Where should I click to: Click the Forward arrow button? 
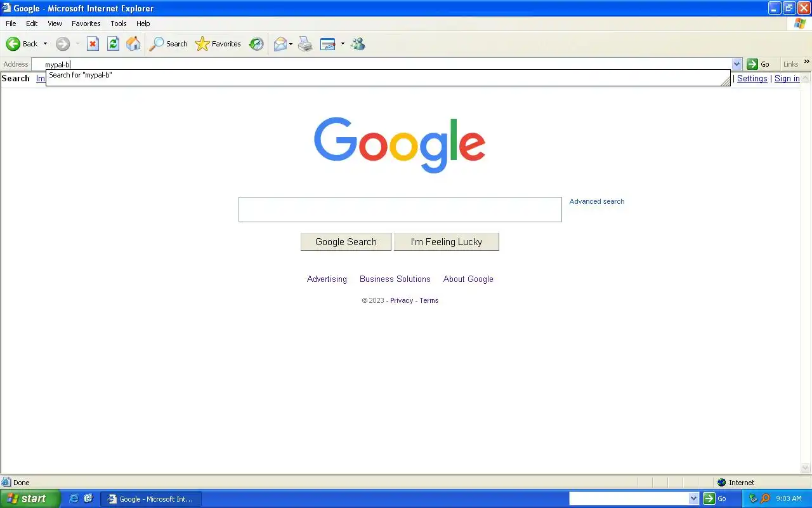[63, 44]
